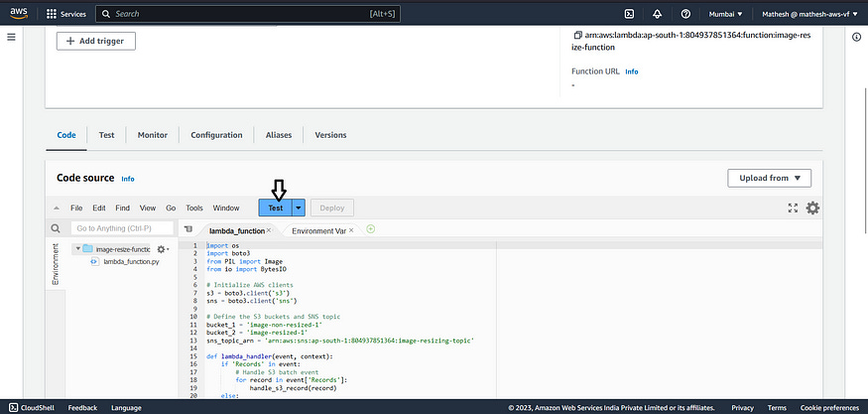This screenshot has height=414, width=868.
Task: Open the Info link next to Code source
Action: tap(128, 179)
